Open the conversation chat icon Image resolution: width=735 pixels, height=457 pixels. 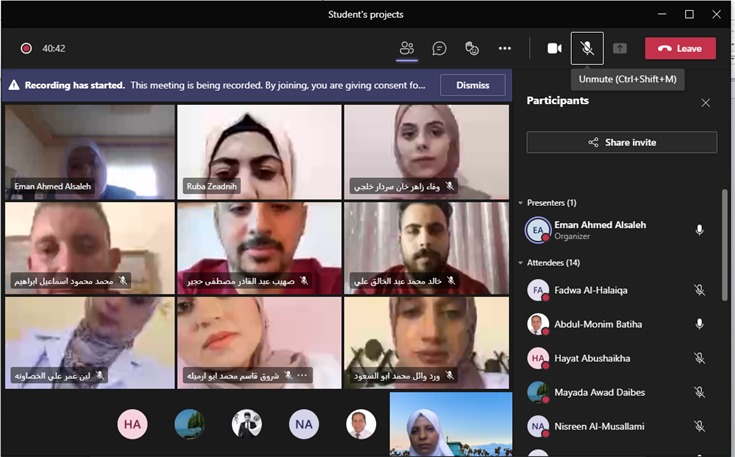tap(439, 48)
